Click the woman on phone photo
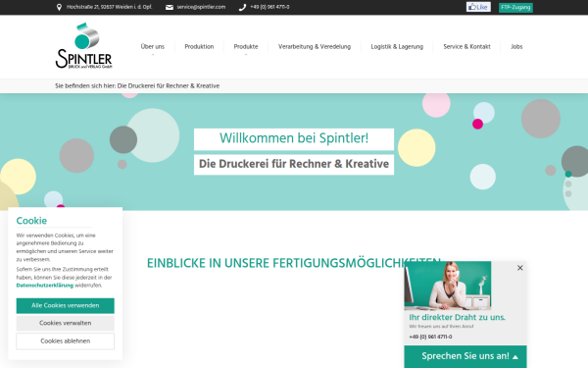The height and width of the screenshot is (368, 588). click(448, 286)
